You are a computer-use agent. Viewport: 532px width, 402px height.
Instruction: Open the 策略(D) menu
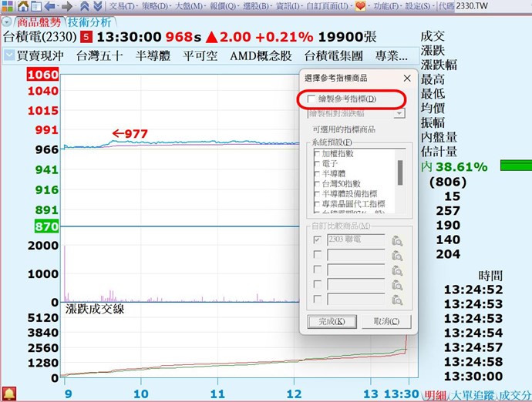[x=155, y=6]
